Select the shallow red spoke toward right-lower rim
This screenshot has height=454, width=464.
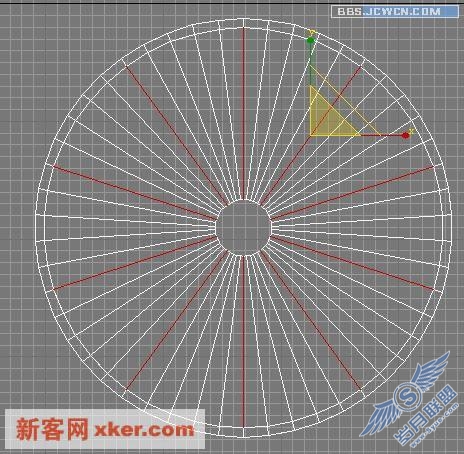click(x=352, y=263)
